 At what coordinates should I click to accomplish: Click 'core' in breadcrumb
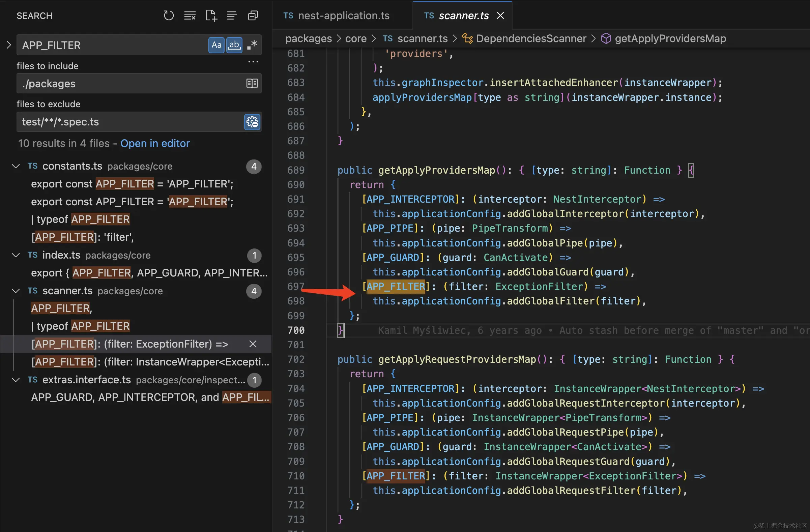click(356, 38)
